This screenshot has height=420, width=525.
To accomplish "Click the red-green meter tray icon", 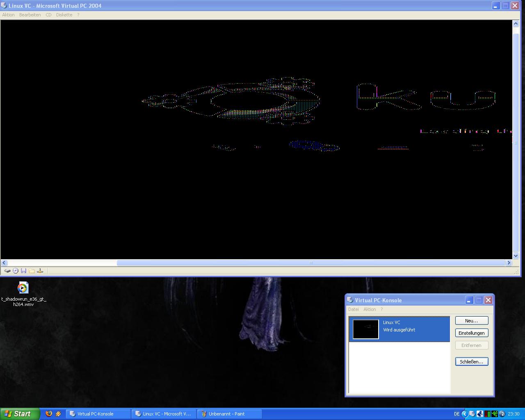I will point(487,414).
